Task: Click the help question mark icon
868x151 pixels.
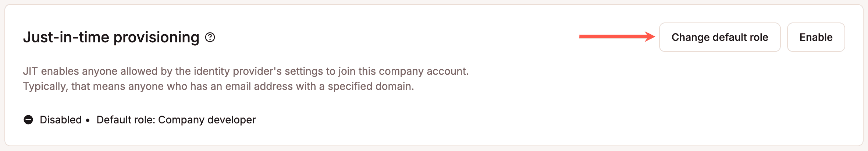Action: click(210, 37)
